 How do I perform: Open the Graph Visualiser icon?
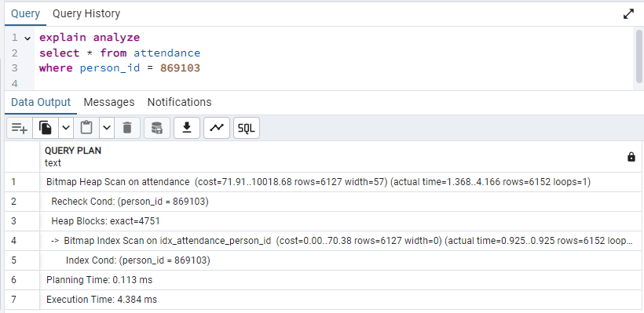point(217,128)
